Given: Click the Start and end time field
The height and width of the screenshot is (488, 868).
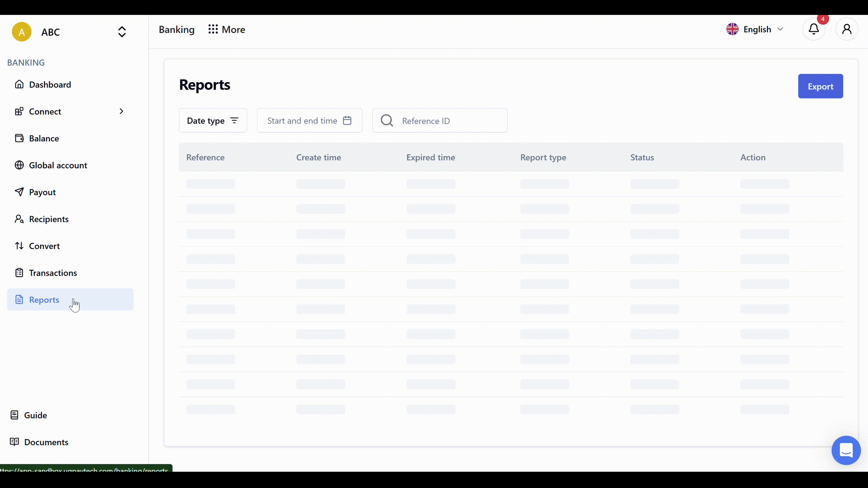Looking at the screenshot, I should pos(310,120).
